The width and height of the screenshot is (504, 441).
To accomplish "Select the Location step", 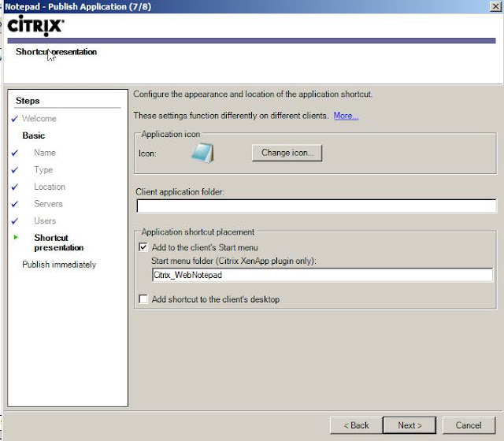I will pos(50,187).
